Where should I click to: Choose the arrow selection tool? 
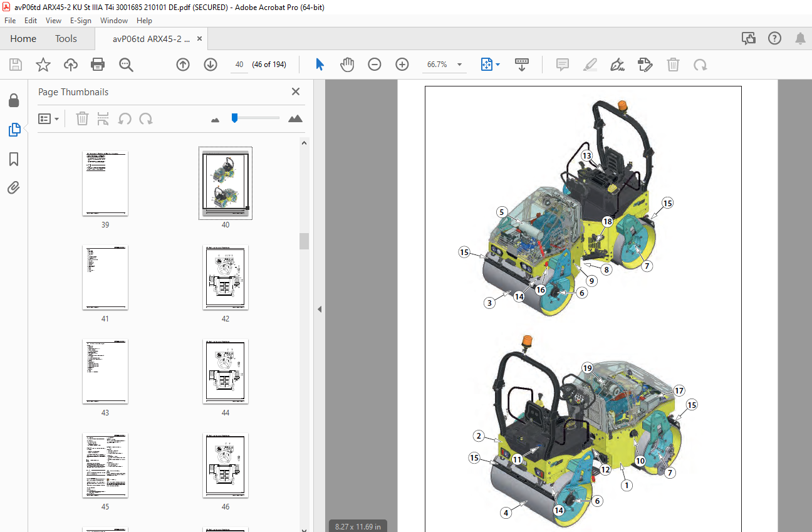click(x=320, y=65)
